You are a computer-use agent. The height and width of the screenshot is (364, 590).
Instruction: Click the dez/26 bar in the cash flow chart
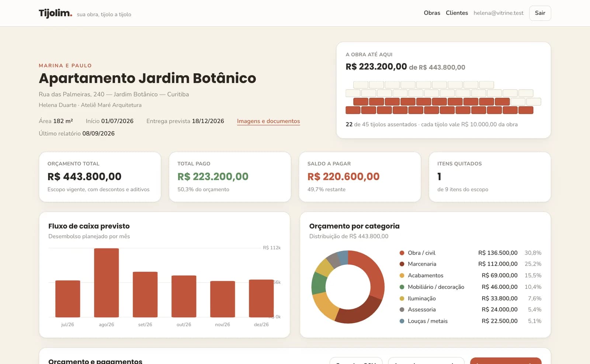(261, 298)
